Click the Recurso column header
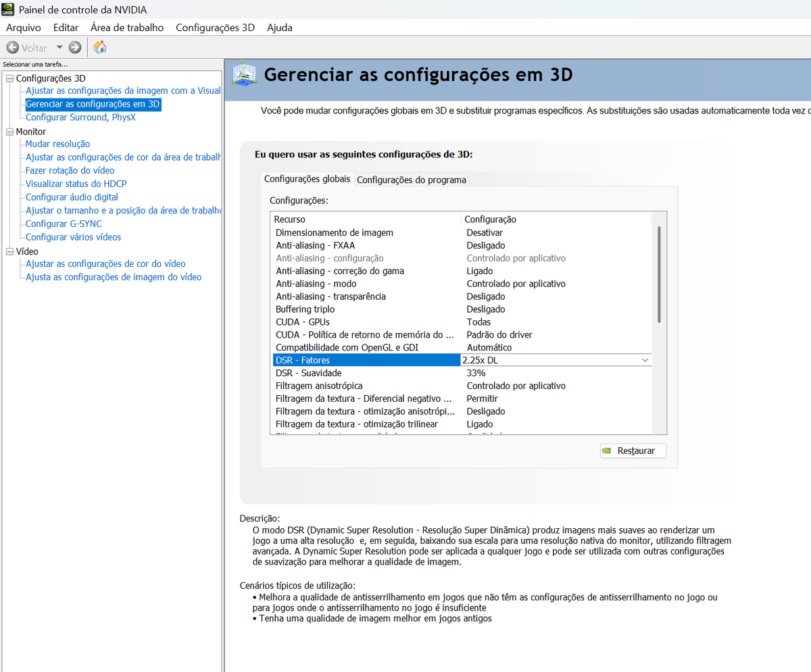811x672 pixels. coord(366,219)
